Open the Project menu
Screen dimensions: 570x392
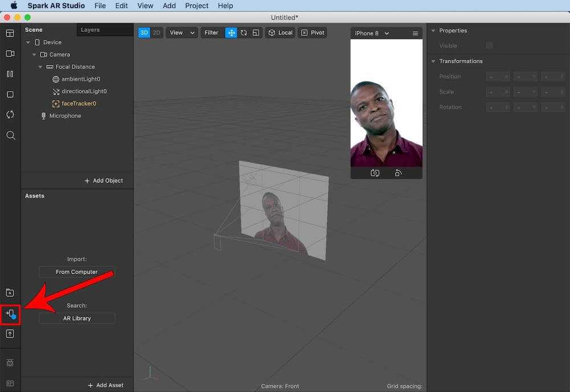[x=197, y=6]
